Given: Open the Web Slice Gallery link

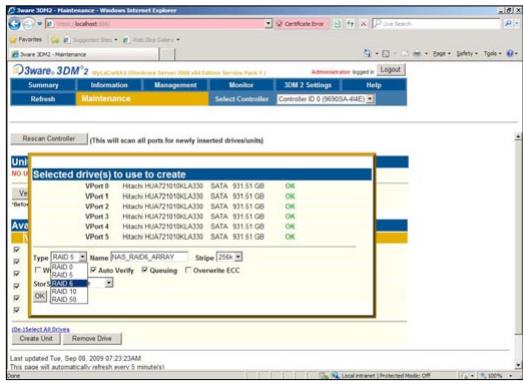Looking at the screenshot, I should coord(151,40).
